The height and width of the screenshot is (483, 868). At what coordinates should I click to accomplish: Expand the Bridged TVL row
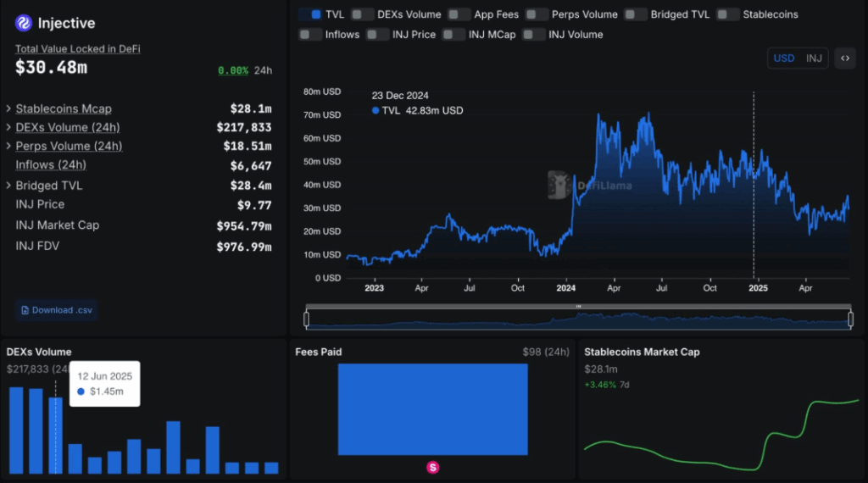[8, 186]
